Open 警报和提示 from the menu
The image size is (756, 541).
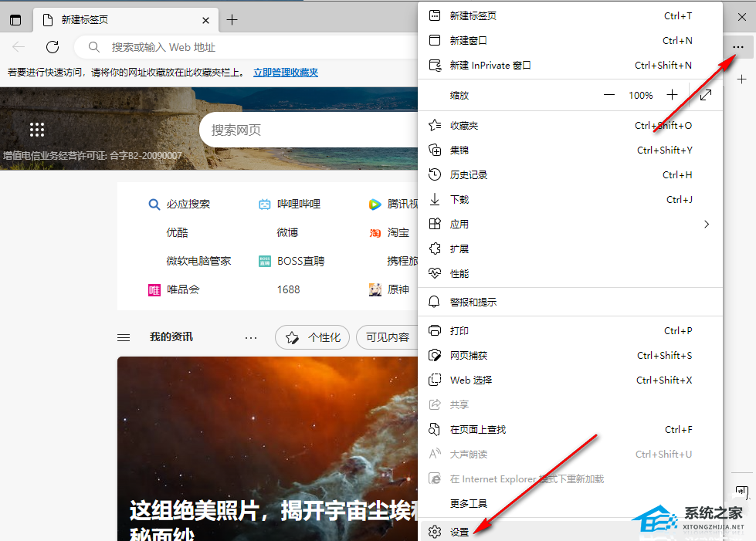571,302
